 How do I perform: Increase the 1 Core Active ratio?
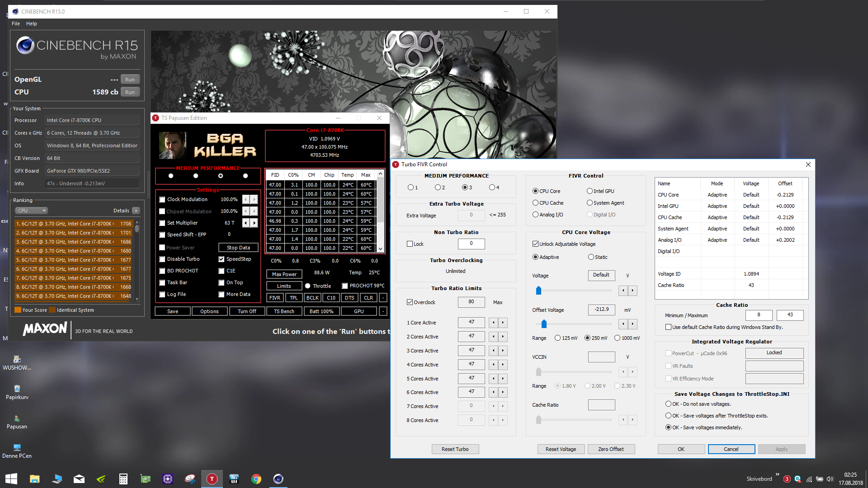point(503,323)
